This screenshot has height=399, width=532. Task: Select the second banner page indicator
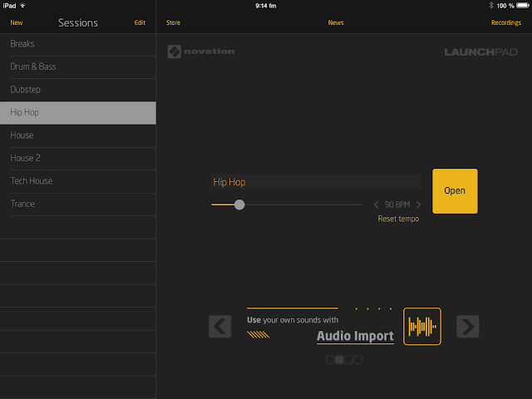click(339, 360)
